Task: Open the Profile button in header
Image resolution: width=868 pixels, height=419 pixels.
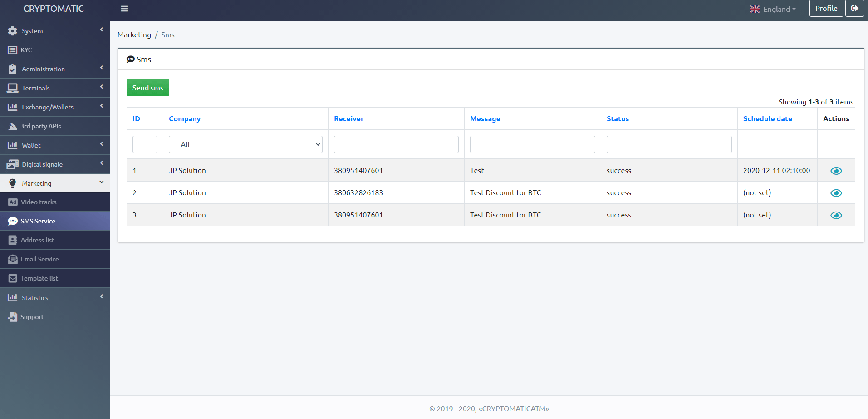Action: coord(826,9)
